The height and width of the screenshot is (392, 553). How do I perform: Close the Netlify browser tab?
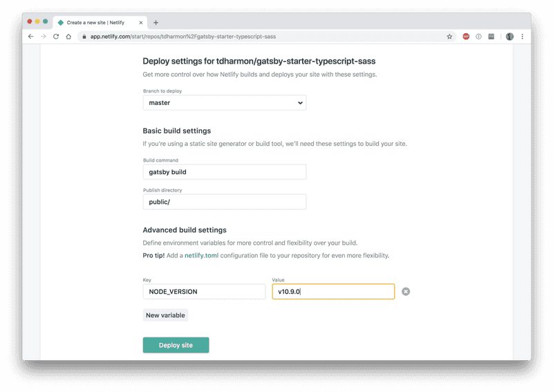[x=141, y=23]
